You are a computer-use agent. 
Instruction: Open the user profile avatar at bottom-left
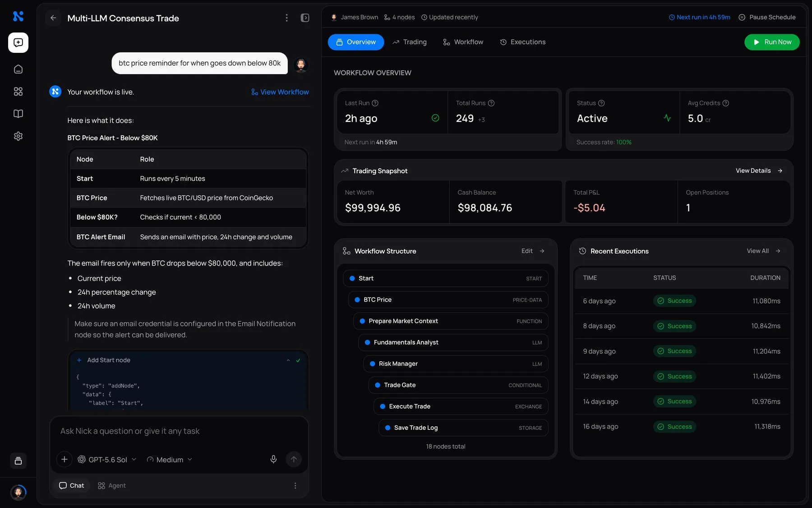pos(18,492)
